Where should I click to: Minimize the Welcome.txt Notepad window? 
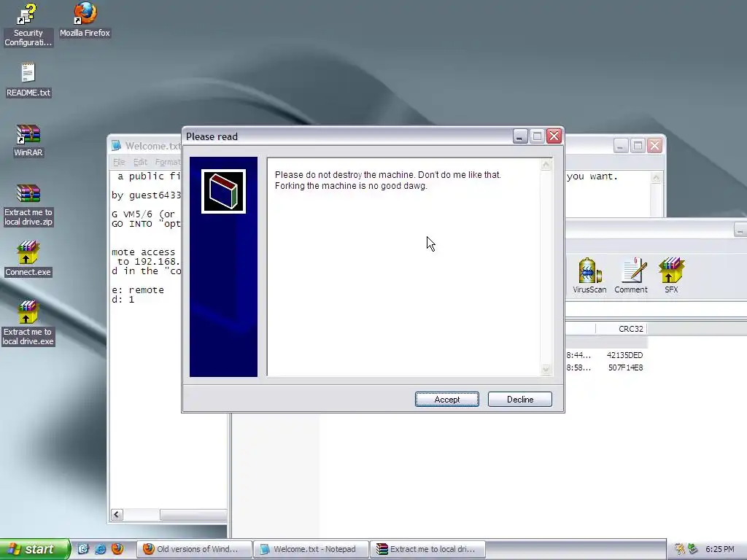click(x=620, y=146)
